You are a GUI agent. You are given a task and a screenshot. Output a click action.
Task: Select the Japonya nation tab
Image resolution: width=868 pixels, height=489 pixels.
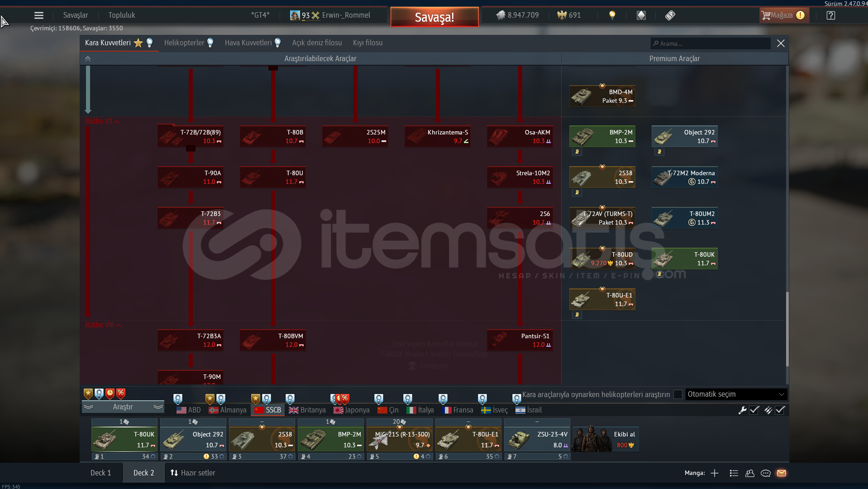pyautogui.click(x=352, y=410)
